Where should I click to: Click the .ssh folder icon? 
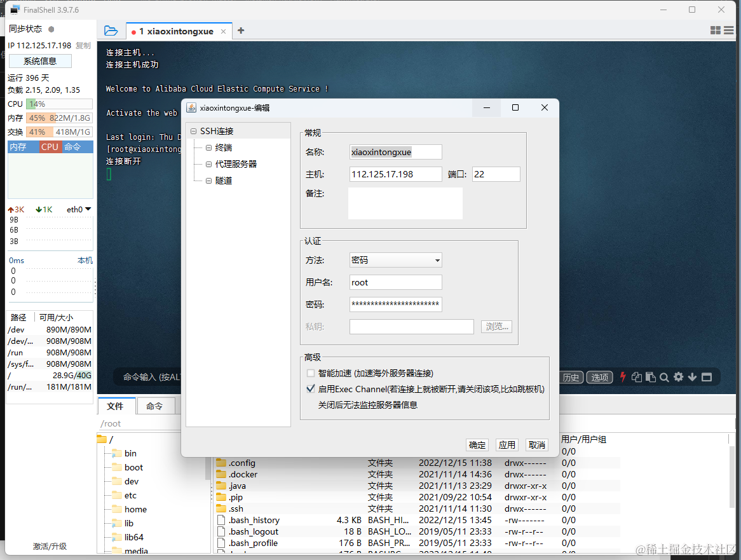coord(221,509)
